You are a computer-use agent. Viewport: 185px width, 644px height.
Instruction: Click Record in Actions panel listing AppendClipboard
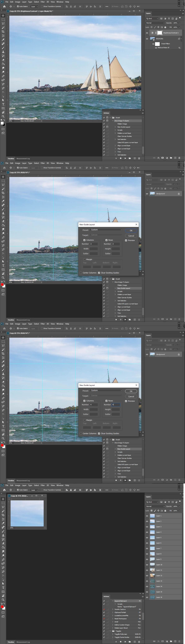[x=121, y=642]
